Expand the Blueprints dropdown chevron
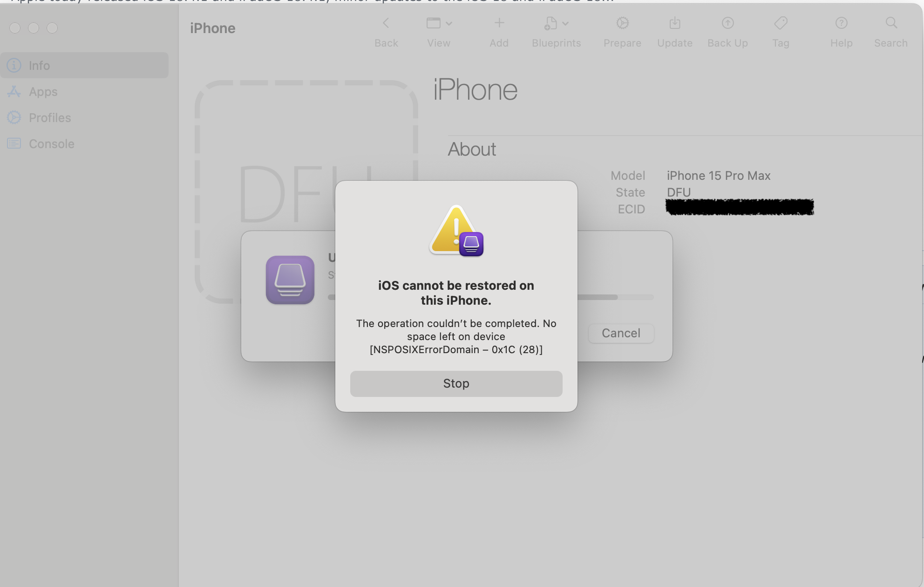The image size is (924, 587). (x=565, y=23)
